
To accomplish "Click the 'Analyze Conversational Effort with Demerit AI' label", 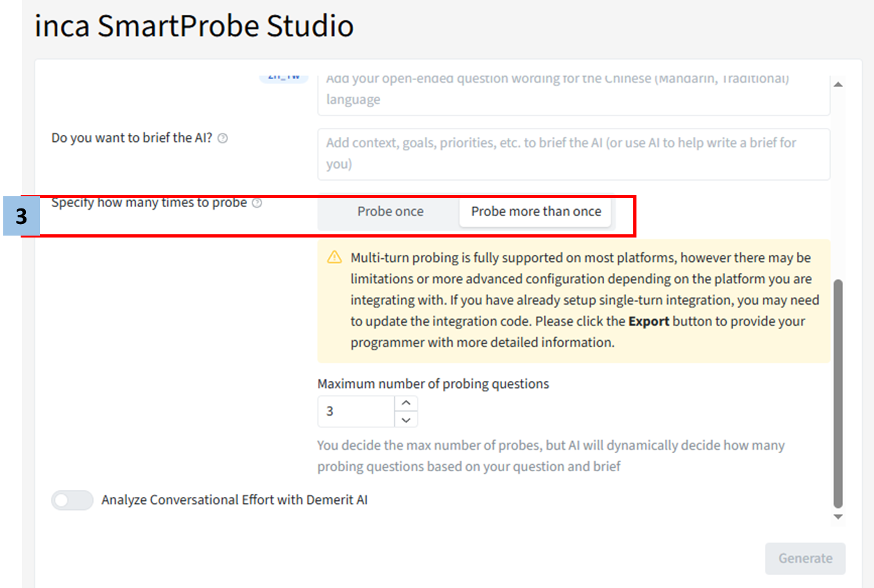I will tap(234, 500).
